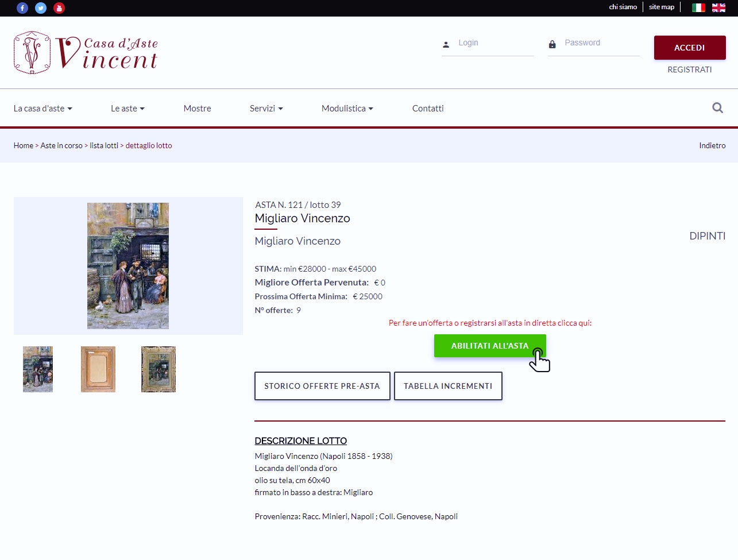Open the Facebook social icon
This screenshot has height=560, width=738.
click(x=22, y=8)
